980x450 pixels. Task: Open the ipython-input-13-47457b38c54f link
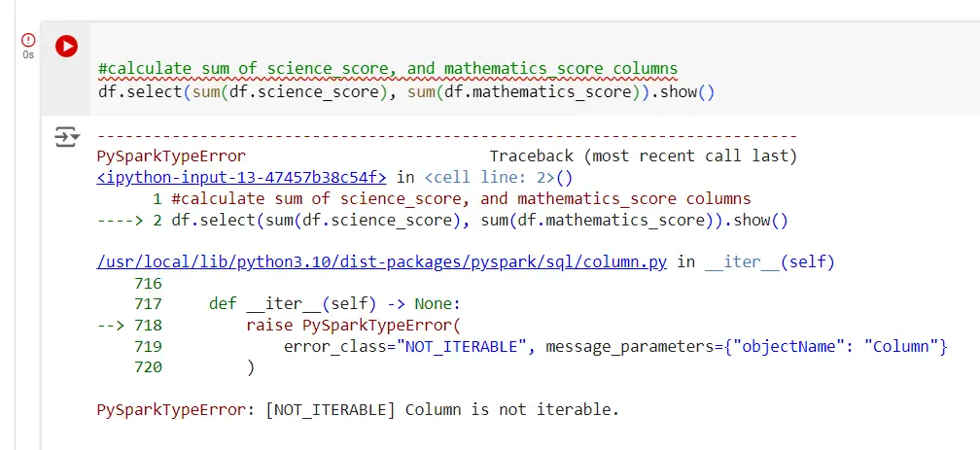[x=242, y=178]
